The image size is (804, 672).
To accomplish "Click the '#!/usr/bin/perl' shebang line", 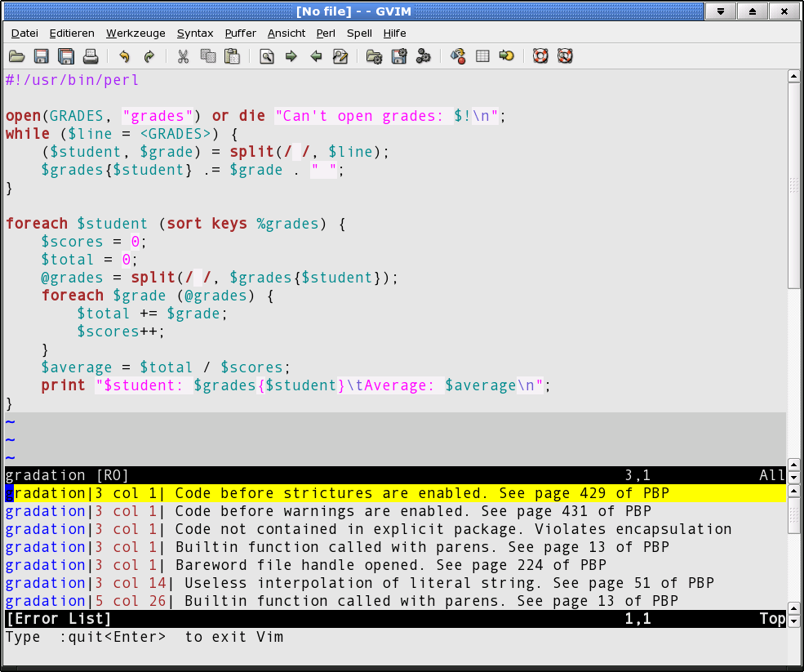I will tap(73, 81).
